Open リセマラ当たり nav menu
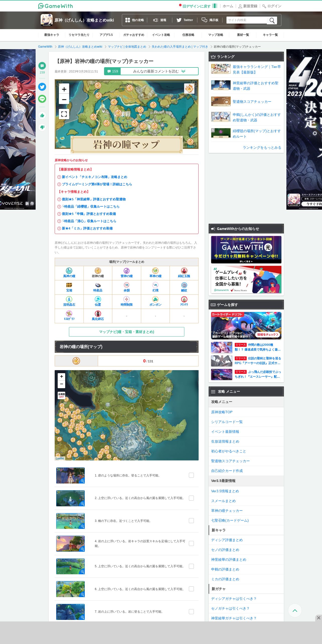The height and width of the screenshot is (644, 322). coord(79,35)
